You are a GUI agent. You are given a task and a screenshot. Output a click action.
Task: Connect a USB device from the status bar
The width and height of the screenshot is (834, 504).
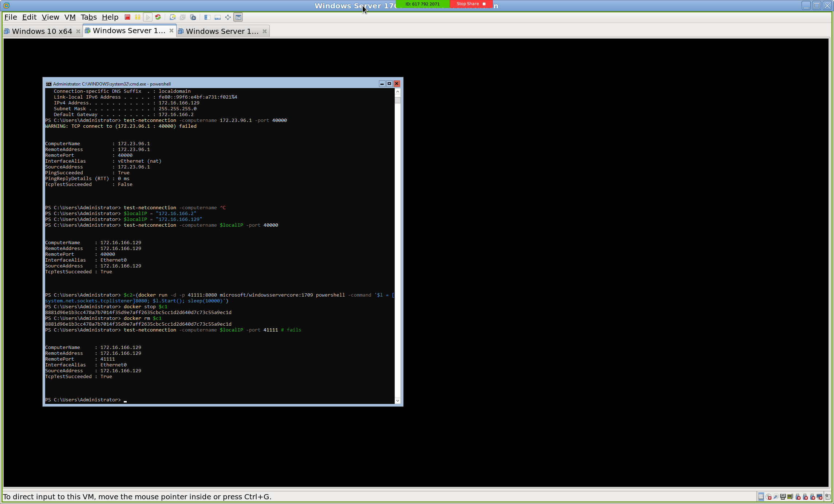click(798, 497)
